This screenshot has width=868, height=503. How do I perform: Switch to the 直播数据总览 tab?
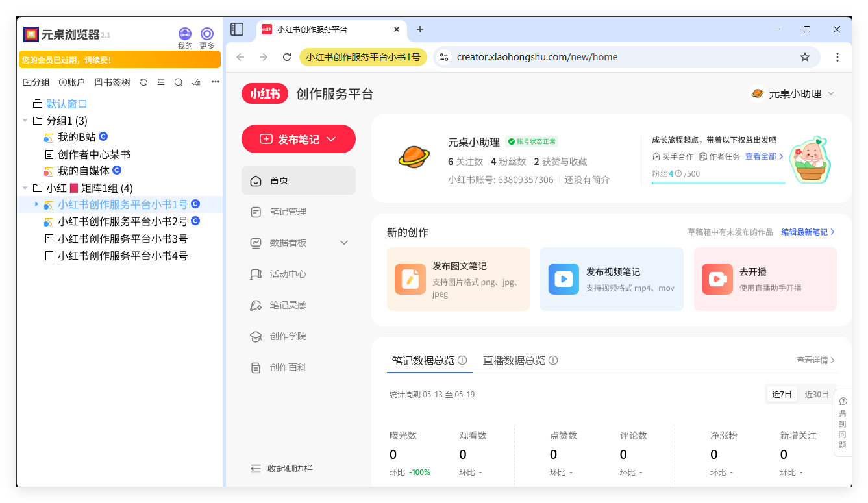[x=520, y=360]
